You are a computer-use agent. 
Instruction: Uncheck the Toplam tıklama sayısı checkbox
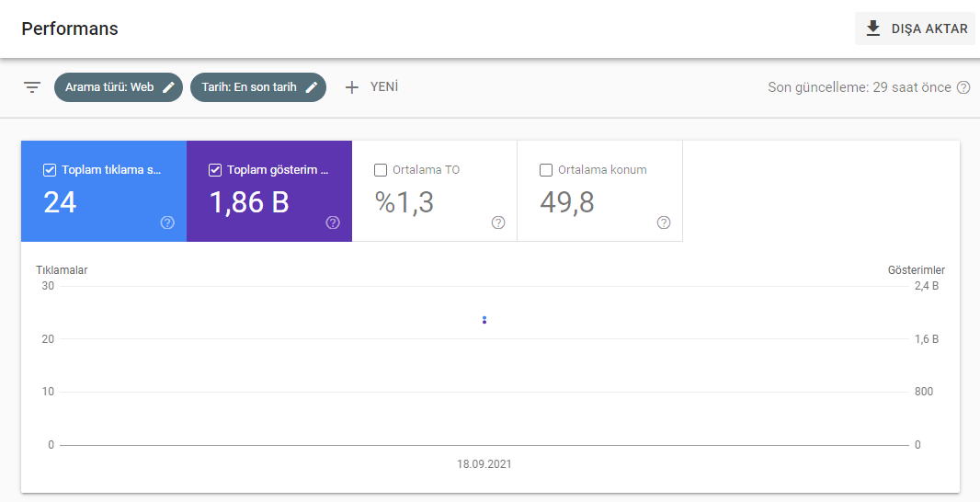point(50,170)
